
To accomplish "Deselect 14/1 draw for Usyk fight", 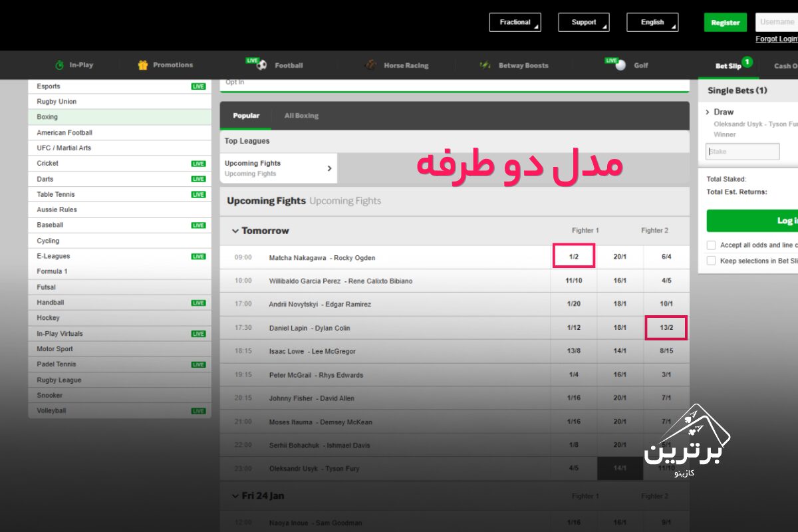I will pos(620,468).
